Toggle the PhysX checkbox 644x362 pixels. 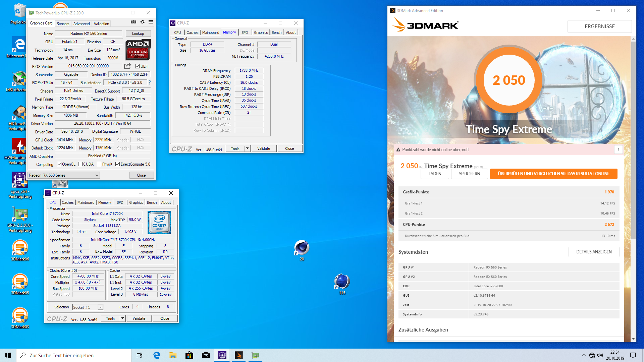point(99,164)
